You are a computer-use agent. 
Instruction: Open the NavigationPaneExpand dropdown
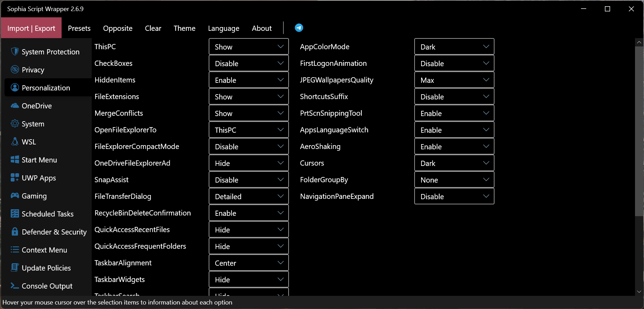pos(454,196)
